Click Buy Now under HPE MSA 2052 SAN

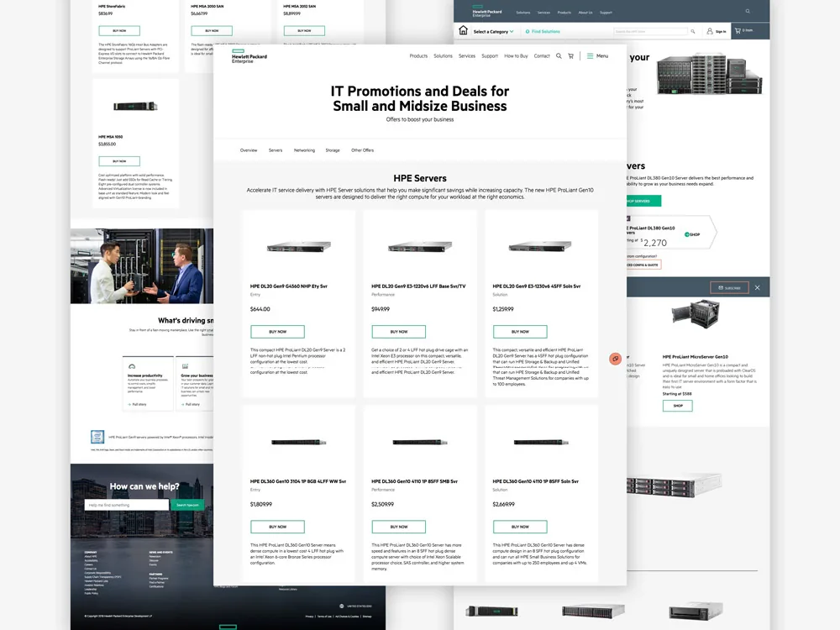[x=304, y=30]
